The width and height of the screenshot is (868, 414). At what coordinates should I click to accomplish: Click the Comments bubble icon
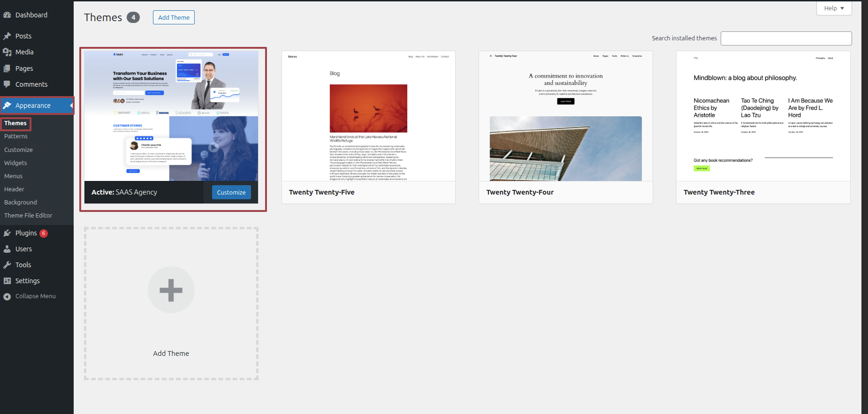coord(7,84)
